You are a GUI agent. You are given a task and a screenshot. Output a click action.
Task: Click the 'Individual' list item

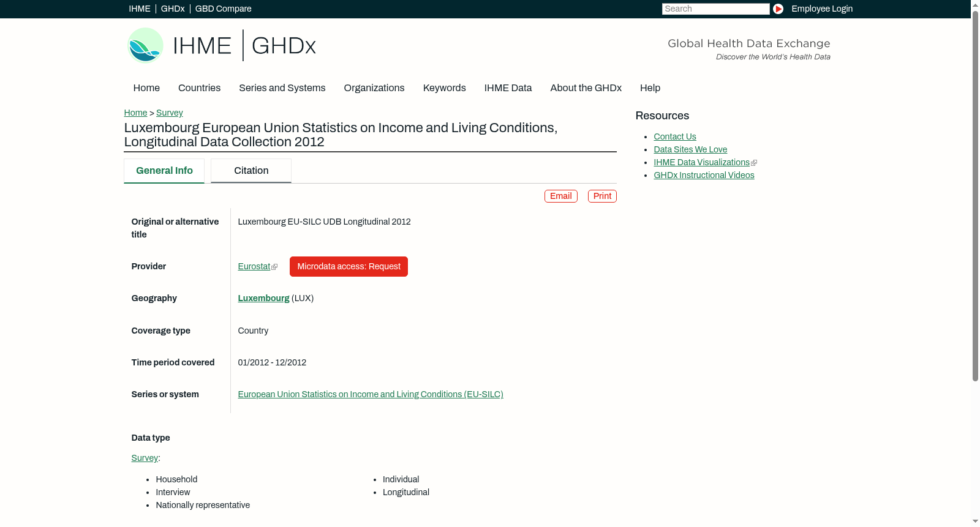click(401, 480)
